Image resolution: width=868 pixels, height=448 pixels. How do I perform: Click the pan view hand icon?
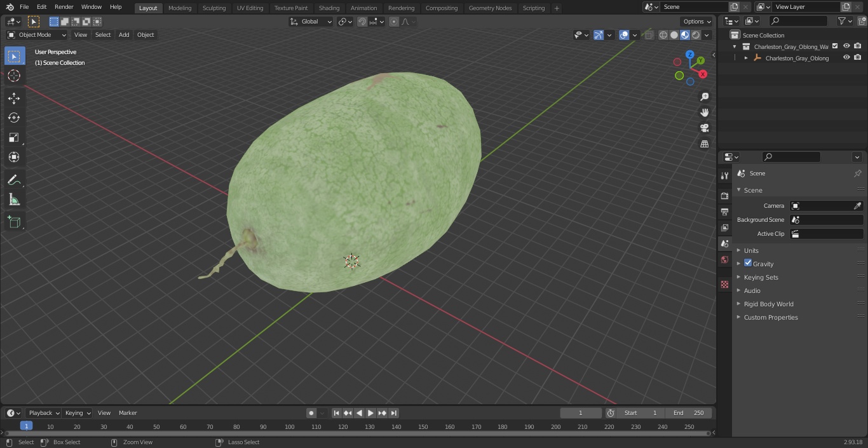pos(704,112)
